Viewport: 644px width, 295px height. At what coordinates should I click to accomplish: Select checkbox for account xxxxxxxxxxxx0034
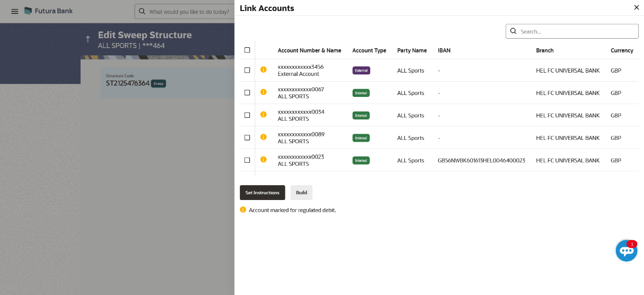coord(247,115)
